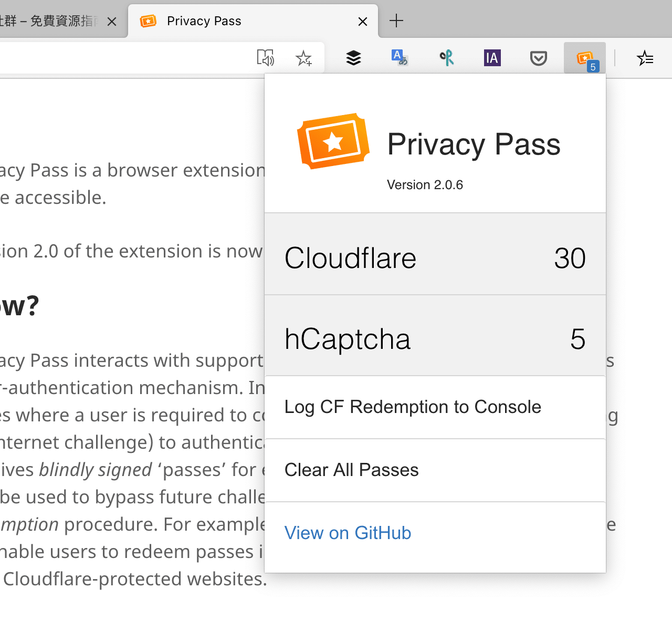672x620 pixels.
Task: Open the Google Translate extension
Action: point(400,58)
